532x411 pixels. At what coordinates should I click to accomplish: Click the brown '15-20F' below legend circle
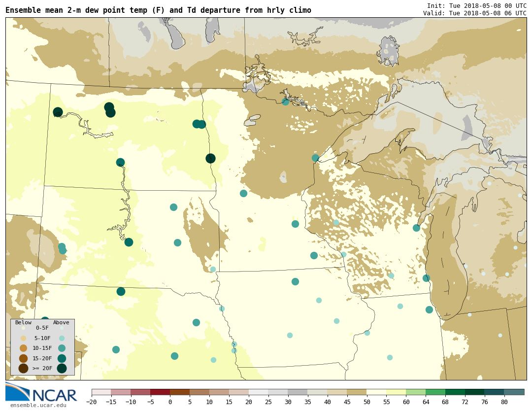click(x=23, y=358)
